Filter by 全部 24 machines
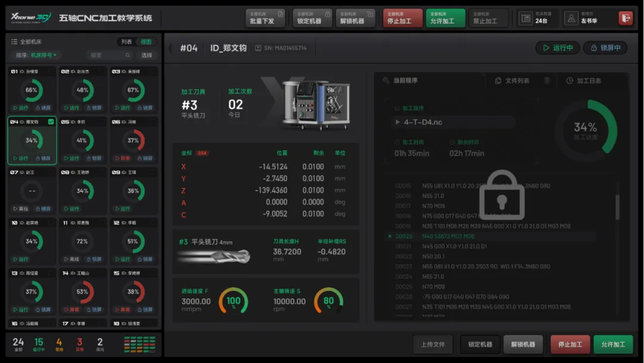644x363 pixels. [x=18, y=344]
